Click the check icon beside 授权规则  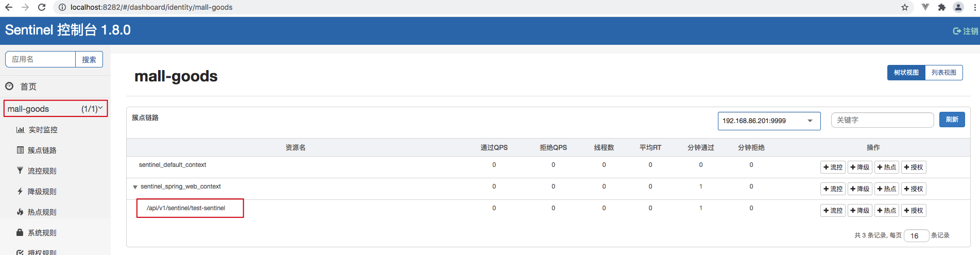point(20,252)
